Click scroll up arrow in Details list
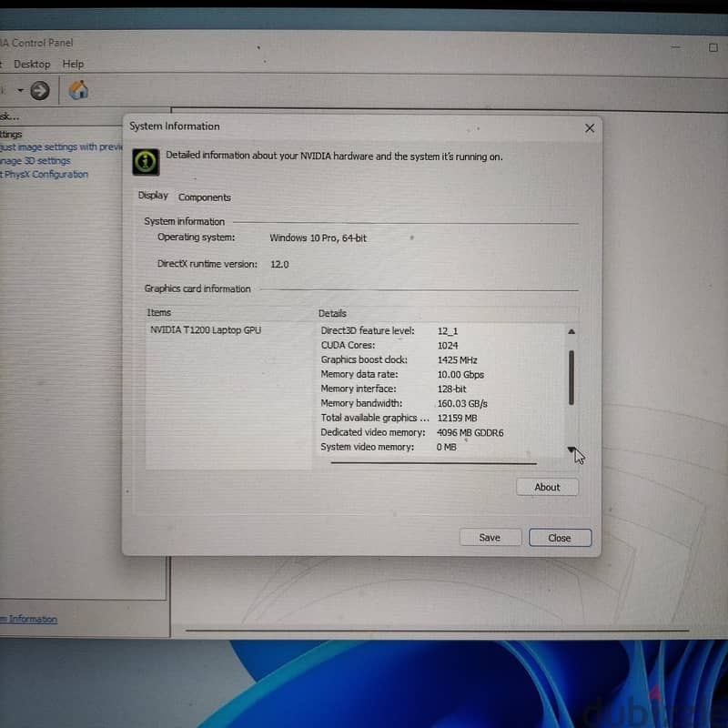The width and height of the screenshot is (728, 728). 571,331
